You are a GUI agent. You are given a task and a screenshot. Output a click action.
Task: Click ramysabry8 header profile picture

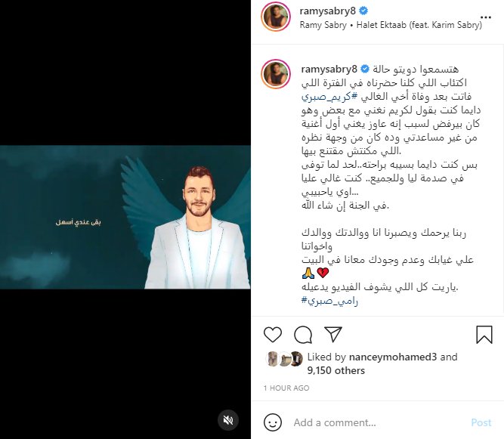276,17
